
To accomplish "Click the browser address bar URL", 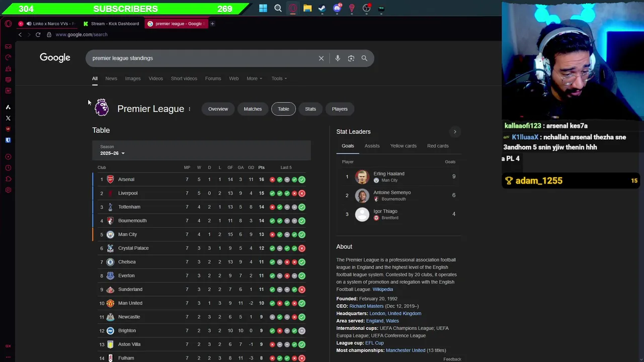I will 82,35.
